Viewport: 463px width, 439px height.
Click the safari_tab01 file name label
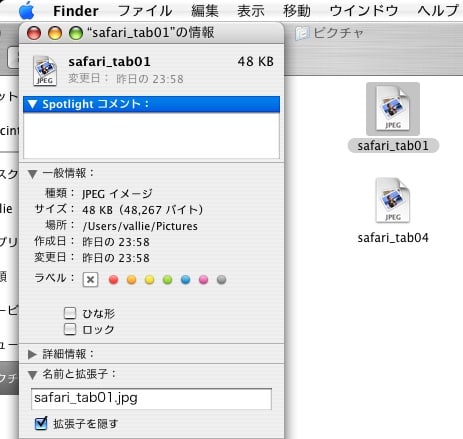(393, 146)
